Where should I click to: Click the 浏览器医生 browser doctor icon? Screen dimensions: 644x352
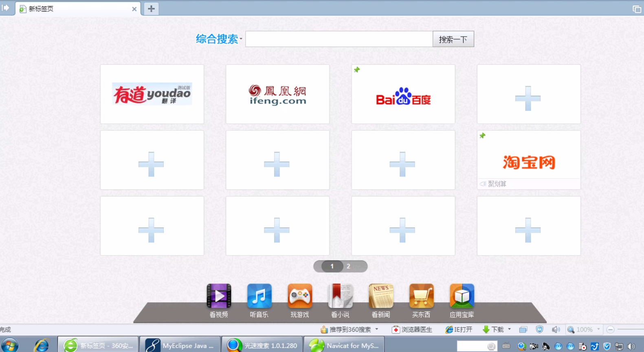pos(396,330)
